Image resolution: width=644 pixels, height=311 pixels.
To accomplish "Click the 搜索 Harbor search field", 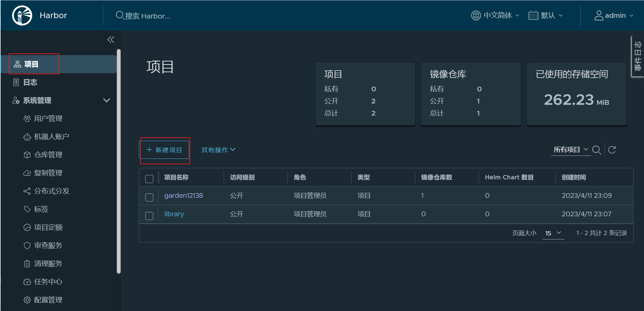I will (x=148, y=16).
